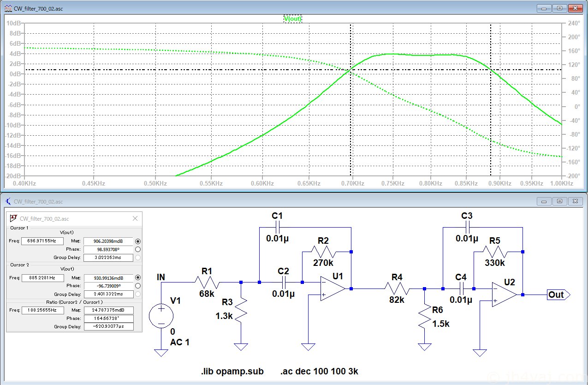588x385 pixels.
Task: Click the 330k value of R5
Action: click(495, 263)
